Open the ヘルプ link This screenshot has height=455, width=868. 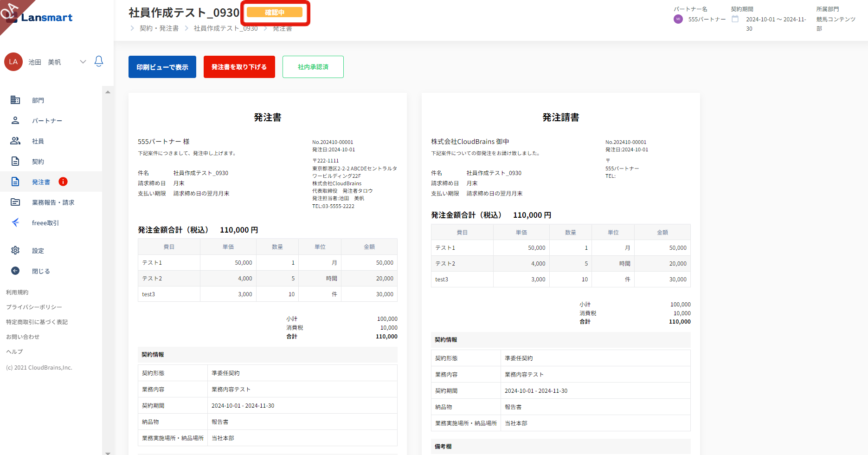point(14,351)
